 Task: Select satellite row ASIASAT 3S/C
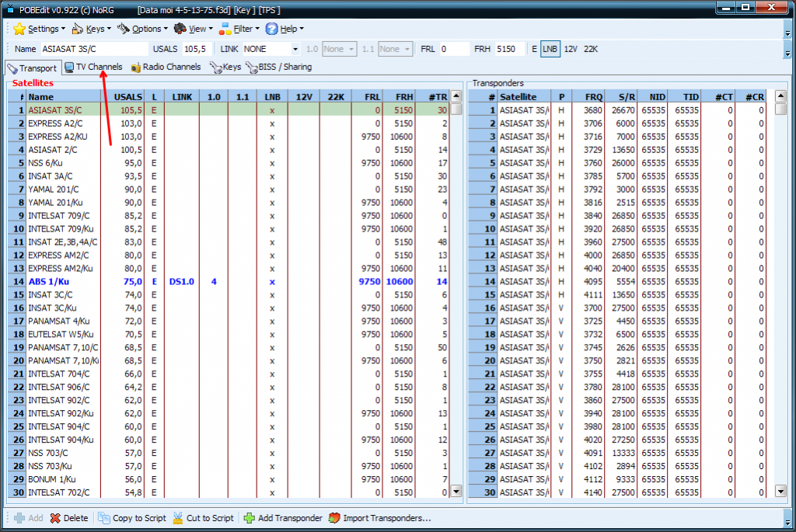[229, 110]
